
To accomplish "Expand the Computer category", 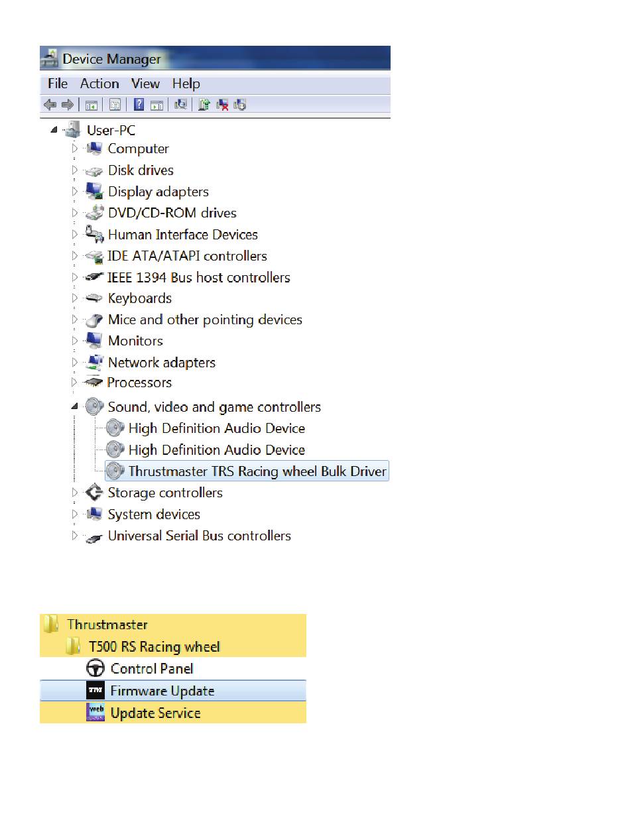I will coord(75,149).
